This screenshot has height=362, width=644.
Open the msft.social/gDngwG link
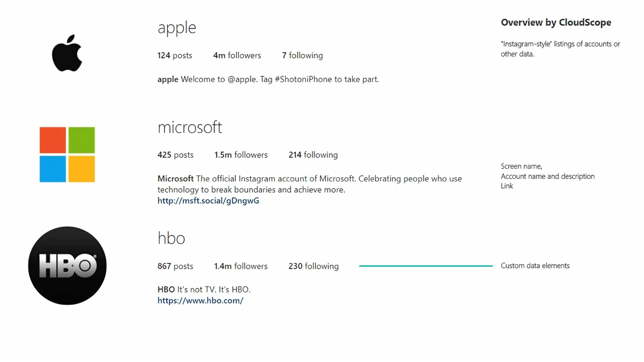208,201
